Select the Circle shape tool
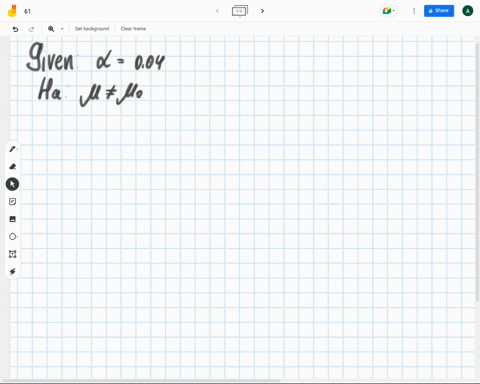Viewport: 480px width, 384px height. (12, 236)
